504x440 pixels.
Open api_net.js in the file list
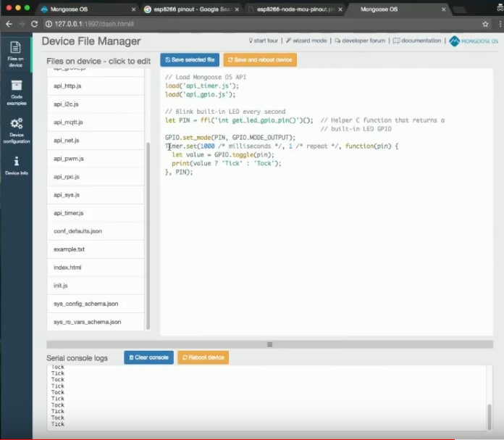pyautogui.click(x=96, y=141)
